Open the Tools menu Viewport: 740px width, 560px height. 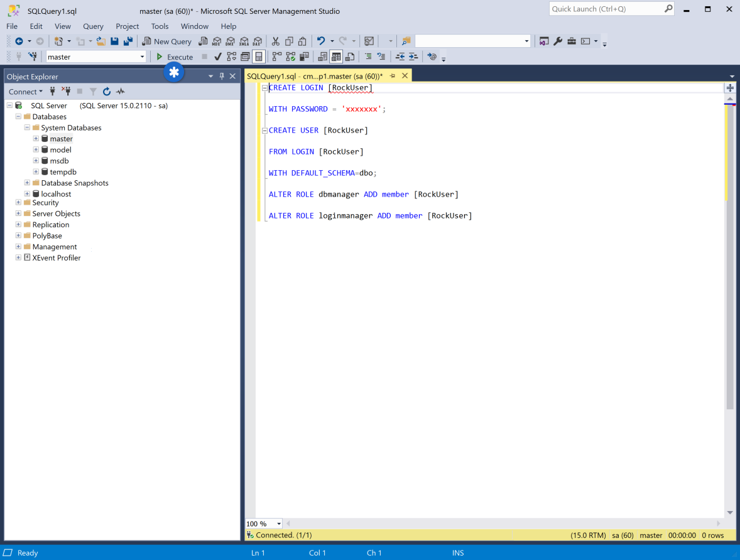tap(160, 26)
